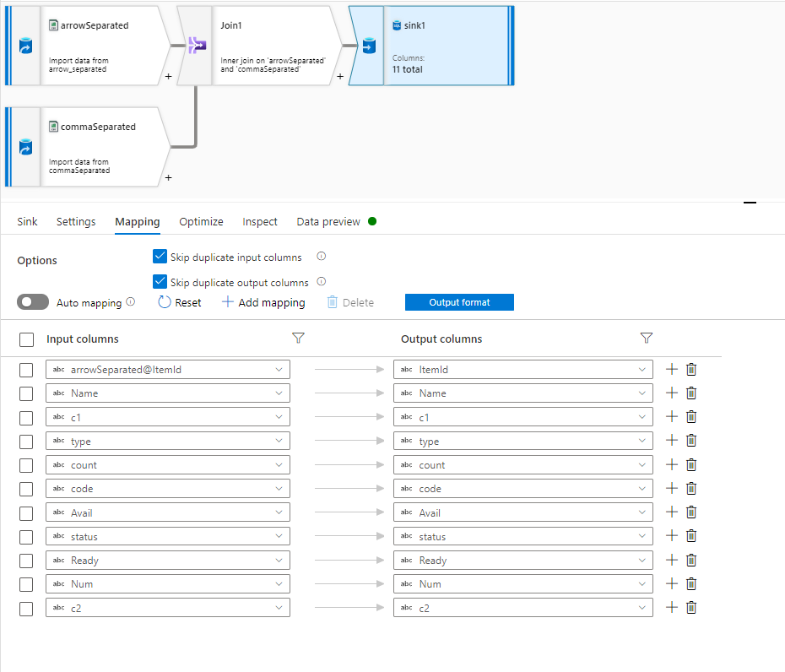Select the Mapping tab

(x=138, y=222)
